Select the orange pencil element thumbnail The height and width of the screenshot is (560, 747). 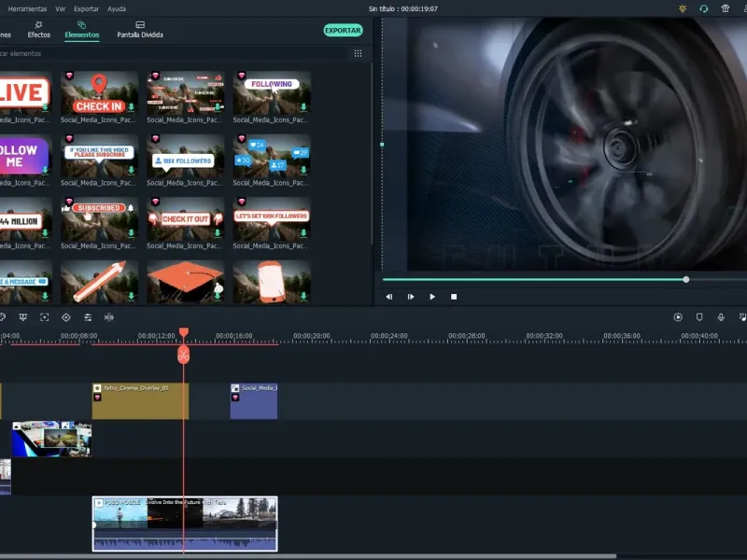coord(99,282)
